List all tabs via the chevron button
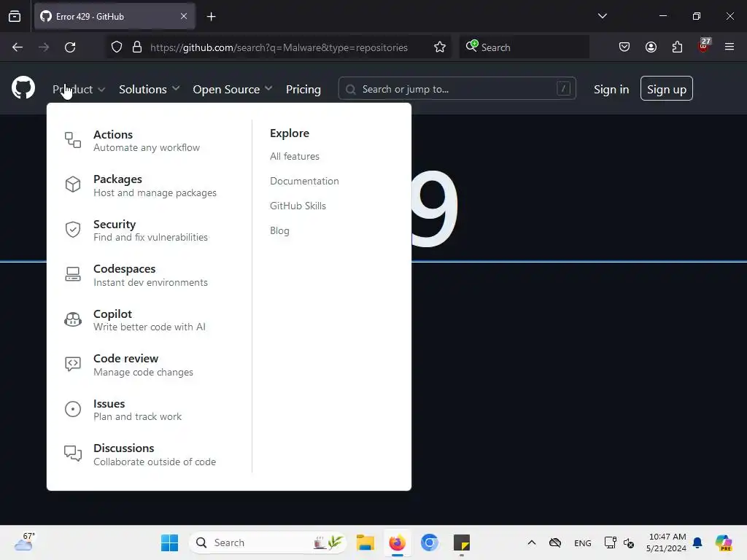 602,16
